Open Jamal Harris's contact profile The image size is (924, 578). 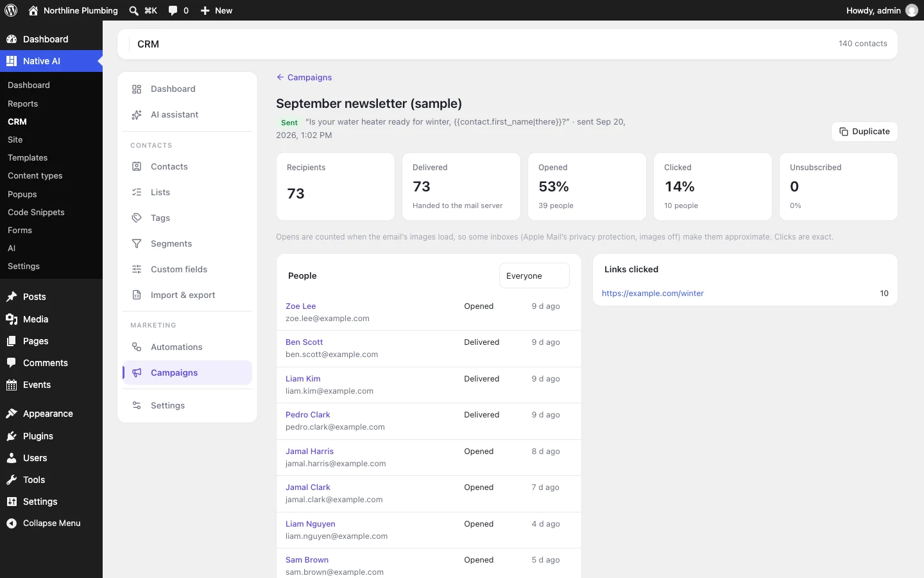[309, 451]
